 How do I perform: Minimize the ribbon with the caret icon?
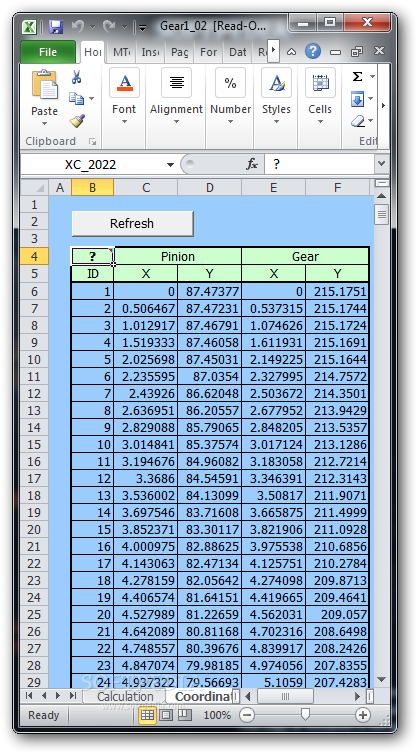(x=291, y=51)
